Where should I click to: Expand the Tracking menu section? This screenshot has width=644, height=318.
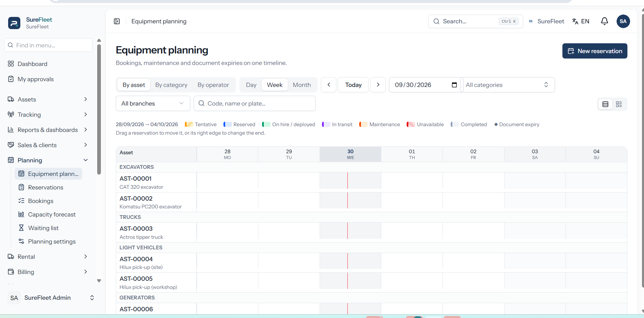(x=48, y=115)
